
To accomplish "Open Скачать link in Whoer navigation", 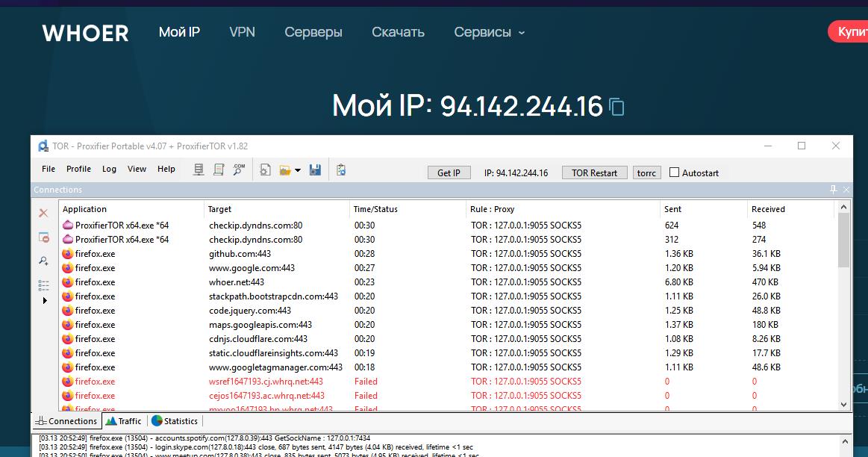I will (x=398, y=32).
